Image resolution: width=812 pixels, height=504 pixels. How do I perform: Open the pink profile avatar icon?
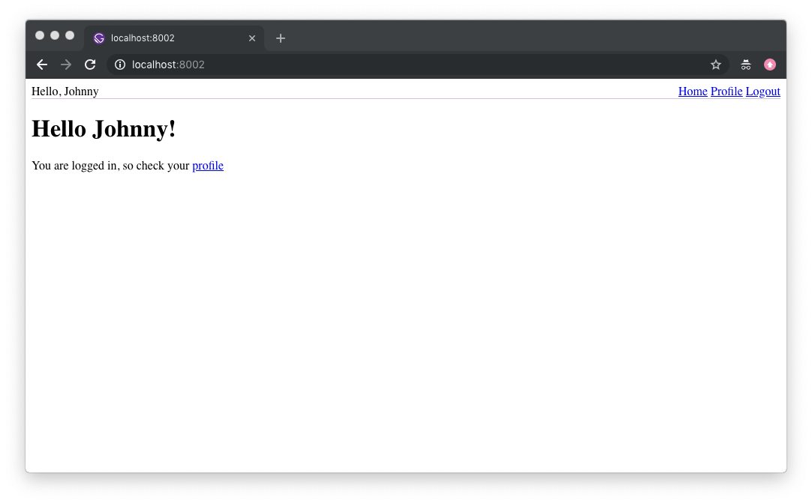tap(770, 64)
